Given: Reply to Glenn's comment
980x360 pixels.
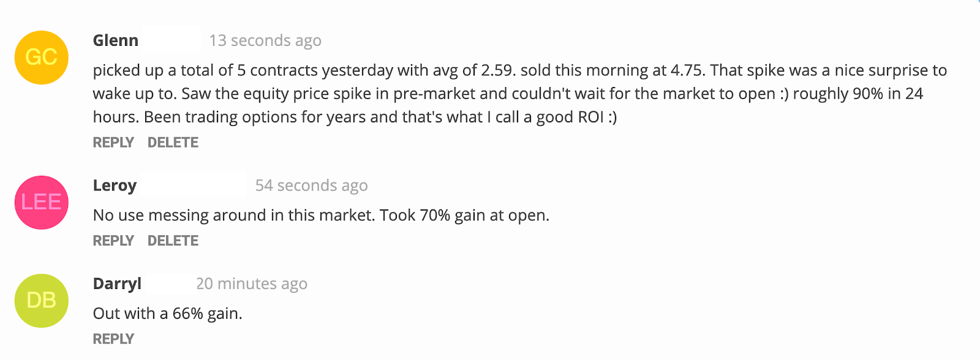Looking at the screenshot, I should (113, 143).
